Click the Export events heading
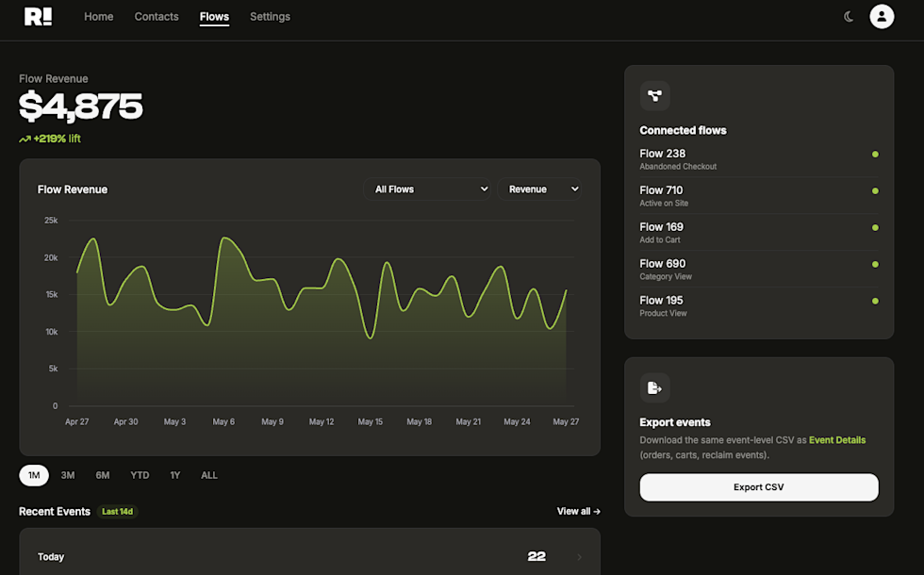This screenshot has height=575, width=924. point(675,422)
